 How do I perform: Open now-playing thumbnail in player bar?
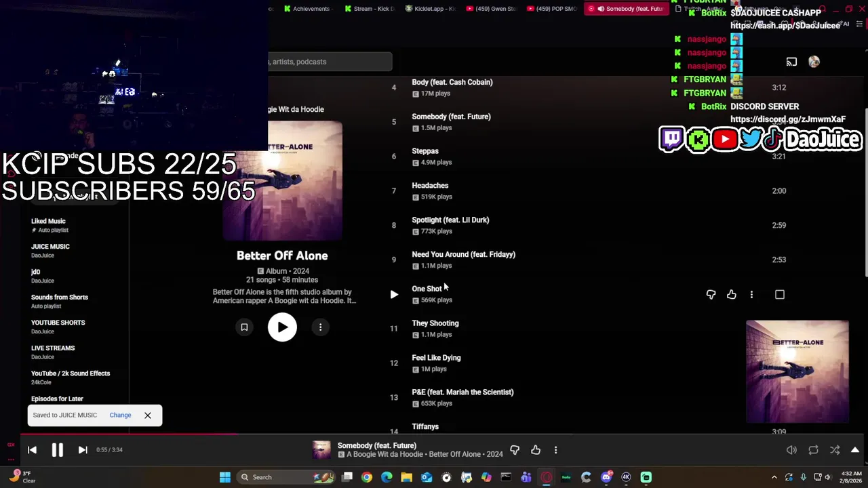click(321, 450)
